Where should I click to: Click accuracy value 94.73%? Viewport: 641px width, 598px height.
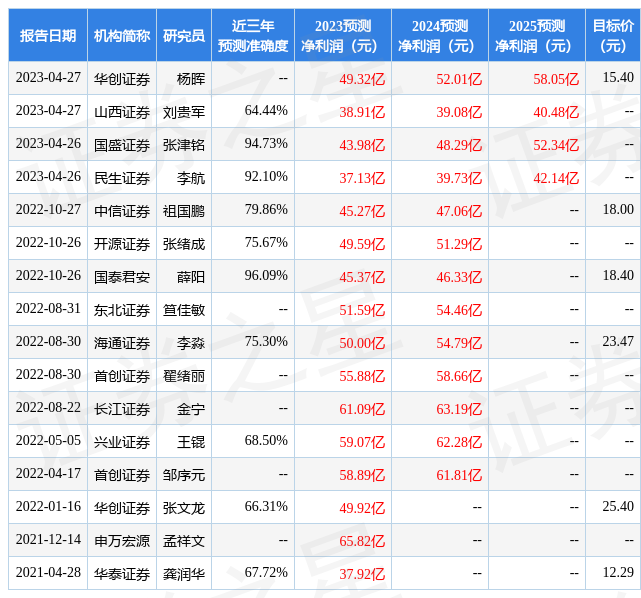click(266, 143)
